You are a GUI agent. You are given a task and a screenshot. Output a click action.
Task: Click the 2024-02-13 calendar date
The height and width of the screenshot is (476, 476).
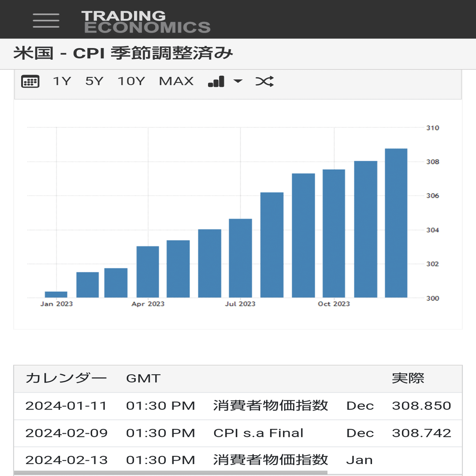(x=66, y=460)
